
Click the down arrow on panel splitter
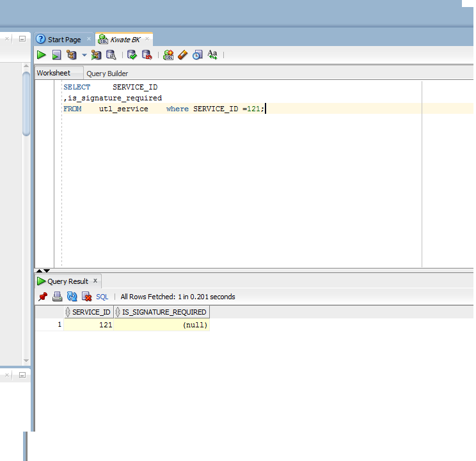click(47, 270)
